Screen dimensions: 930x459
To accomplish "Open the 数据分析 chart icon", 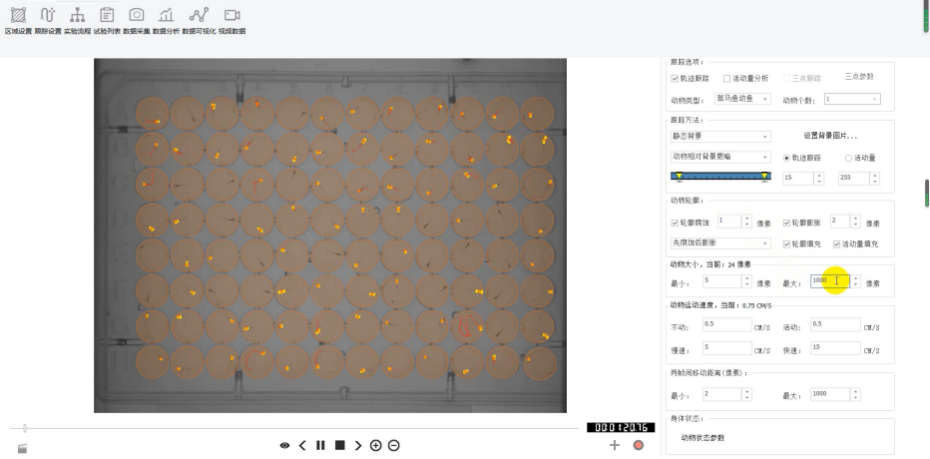I will pyautogui.click(x=166, y=15).
